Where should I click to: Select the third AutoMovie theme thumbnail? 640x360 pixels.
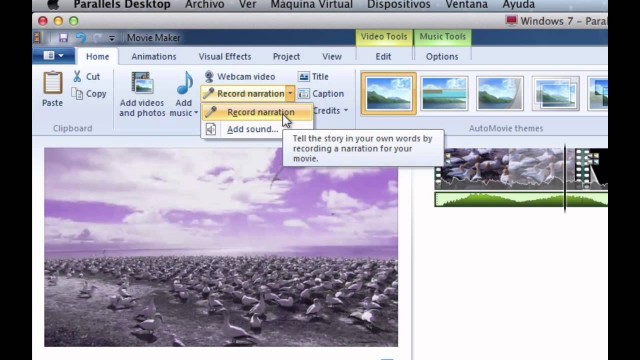[500, 94]
